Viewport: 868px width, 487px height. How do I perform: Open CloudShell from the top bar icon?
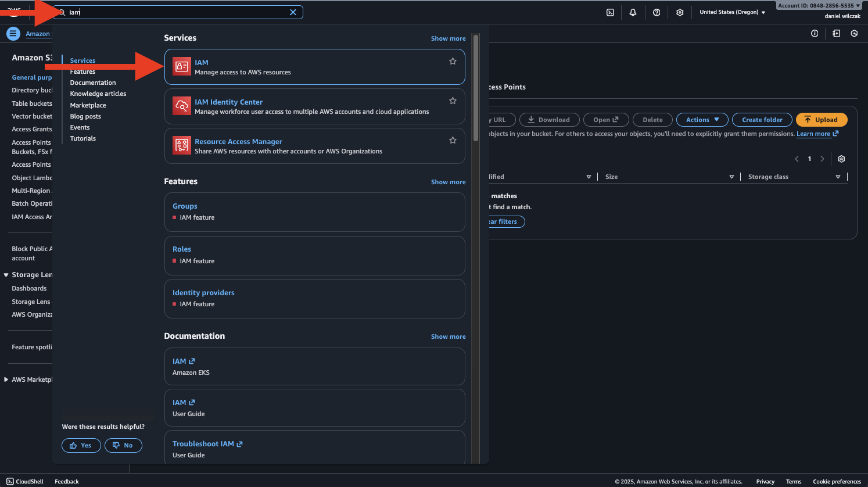pos(610,12)
